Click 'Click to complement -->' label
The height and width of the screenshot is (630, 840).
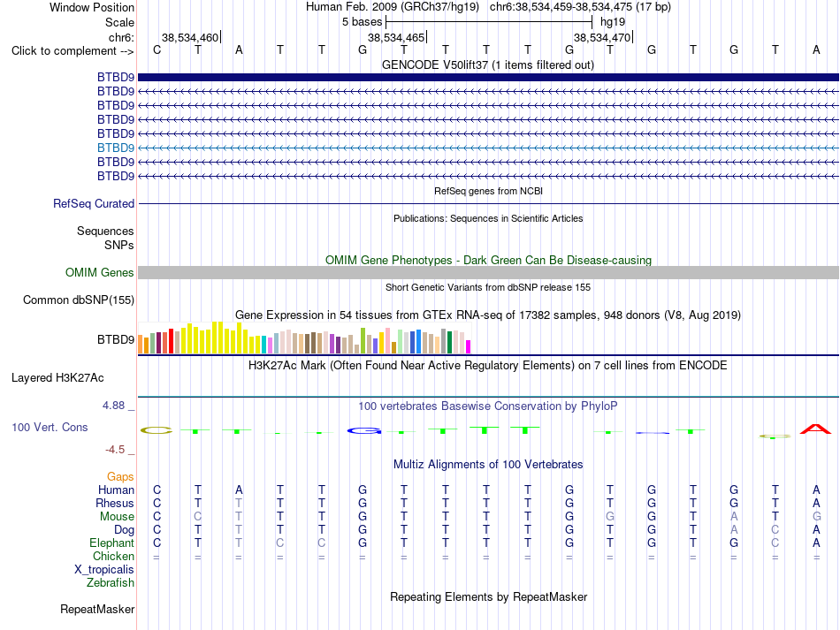tap(73, 51)
